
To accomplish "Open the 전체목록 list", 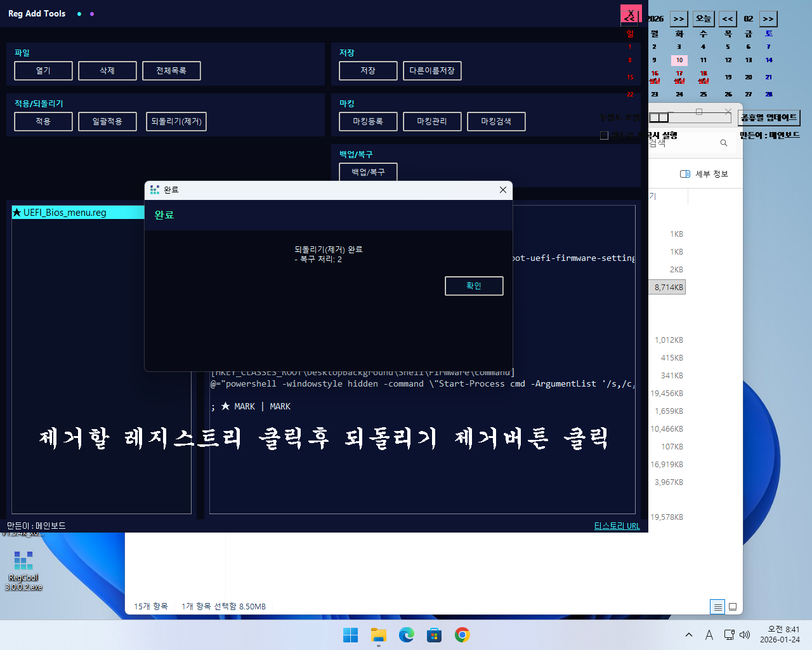I will coord(171,70).
